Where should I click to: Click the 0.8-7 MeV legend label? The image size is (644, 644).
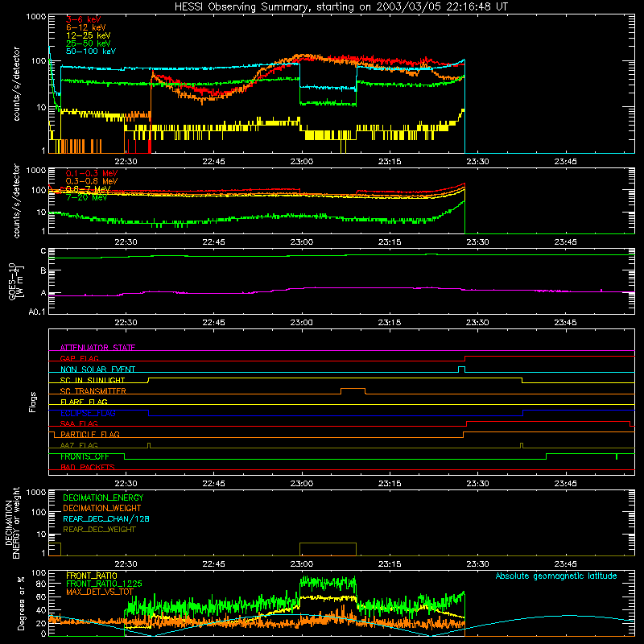89,189
